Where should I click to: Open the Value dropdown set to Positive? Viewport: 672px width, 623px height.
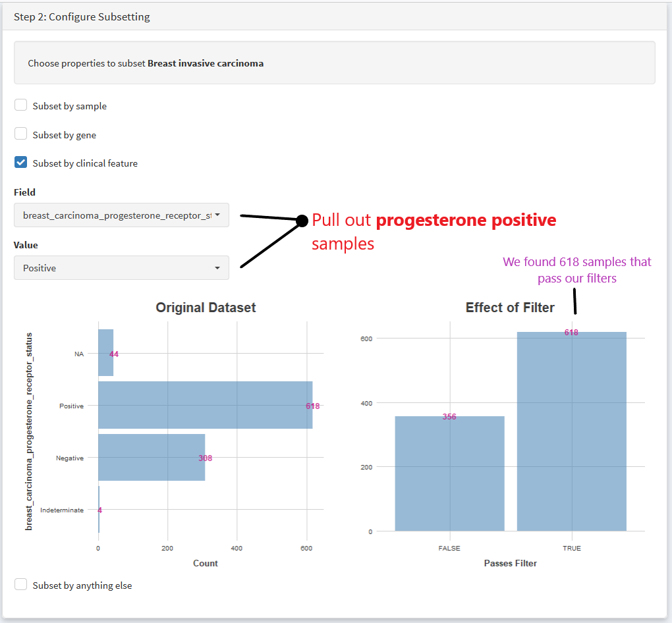(x=121, y=268)
